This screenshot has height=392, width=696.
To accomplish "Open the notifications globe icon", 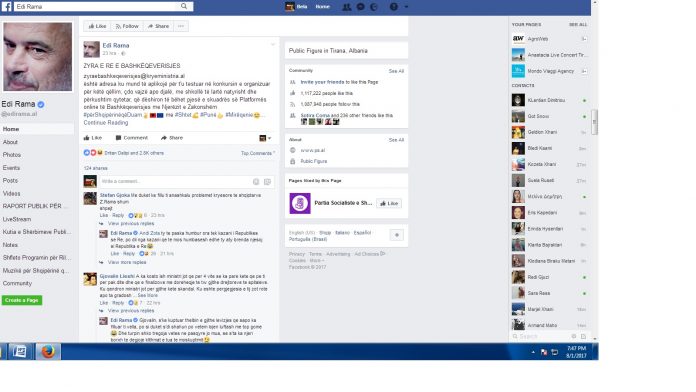I will [374, 7].
